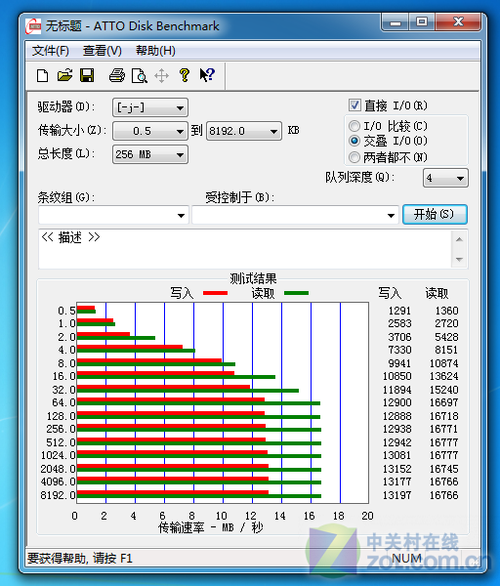
Task: Close the ATTO Disk Benchmark window
Action: click(x=458, y=23)
